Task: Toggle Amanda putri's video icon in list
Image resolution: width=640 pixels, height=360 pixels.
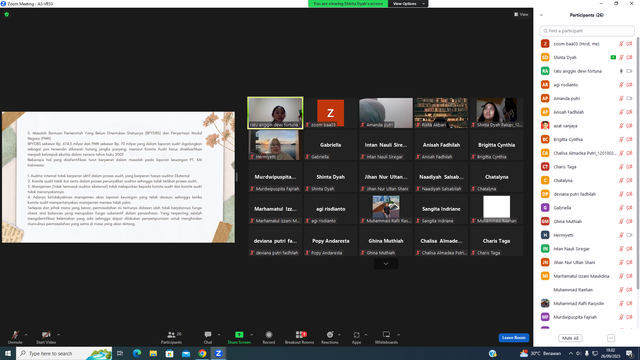Action: coord(629,98)
